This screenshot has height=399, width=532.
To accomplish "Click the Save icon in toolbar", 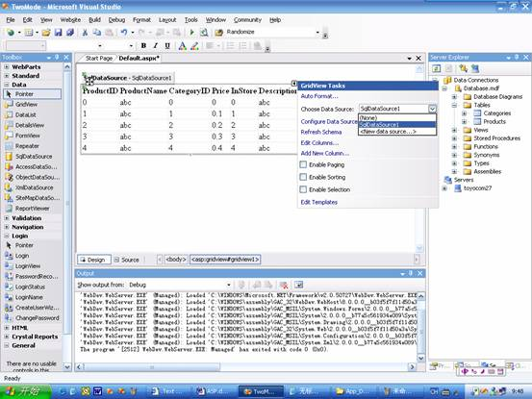I will tap(58, 32).
